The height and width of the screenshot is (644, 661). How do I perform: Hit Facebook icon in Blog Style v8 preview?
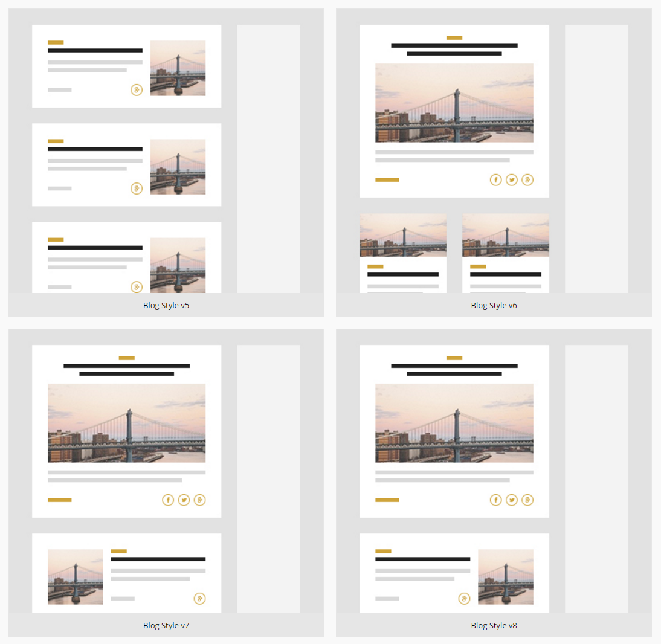pos(495,500)
